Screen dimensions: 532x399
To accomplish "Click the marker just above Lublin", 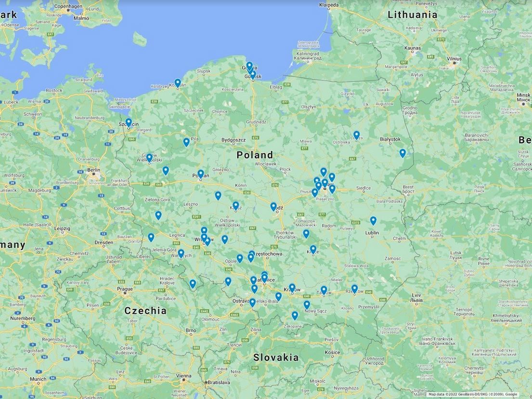I will (x=373, y=221).
